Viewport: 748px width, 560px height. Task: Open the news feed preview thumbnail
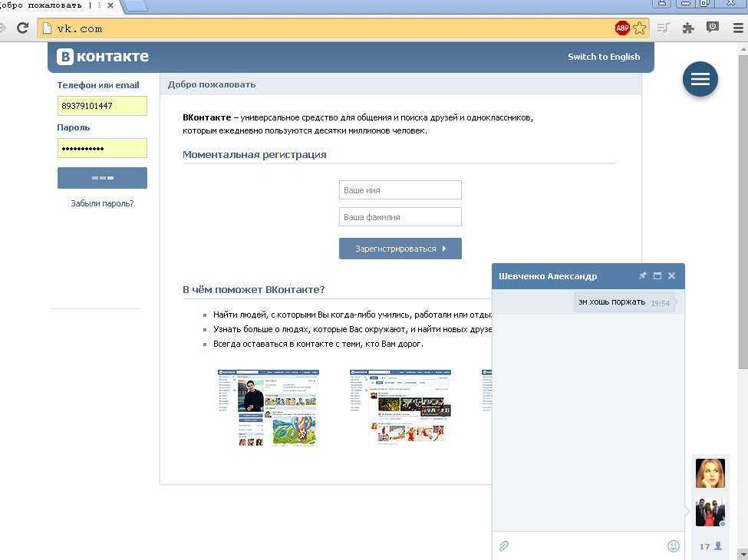tap(400, 408)
